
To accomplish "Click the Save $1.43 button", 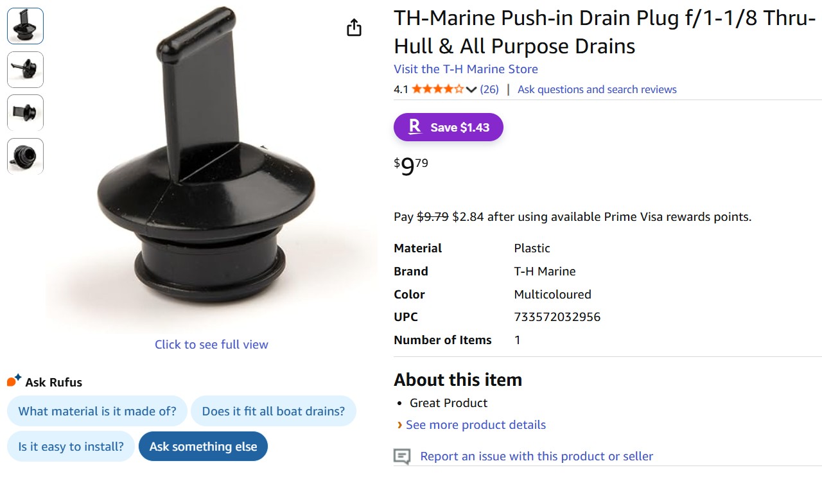I will [448, 127].
